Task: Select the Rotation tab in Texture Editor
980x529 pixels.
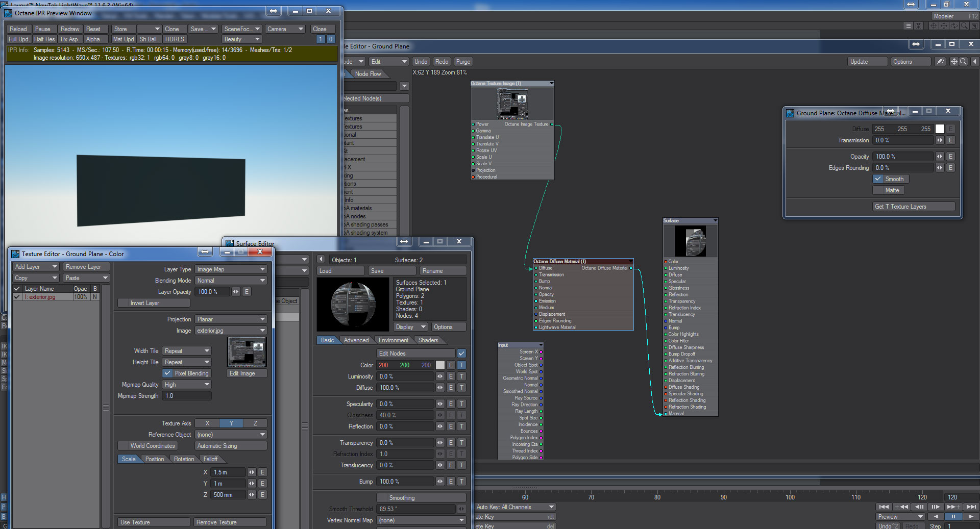Action: (184, 459)
